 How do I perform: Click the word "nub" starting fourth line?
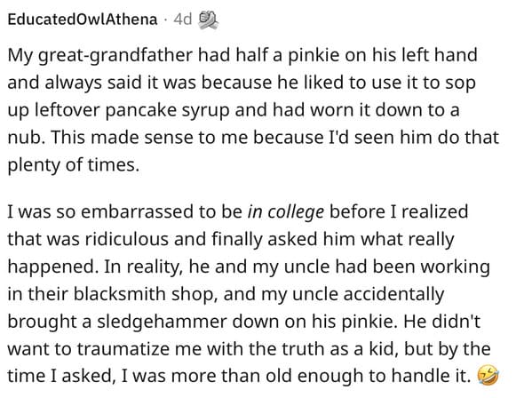tap(26, 138)
